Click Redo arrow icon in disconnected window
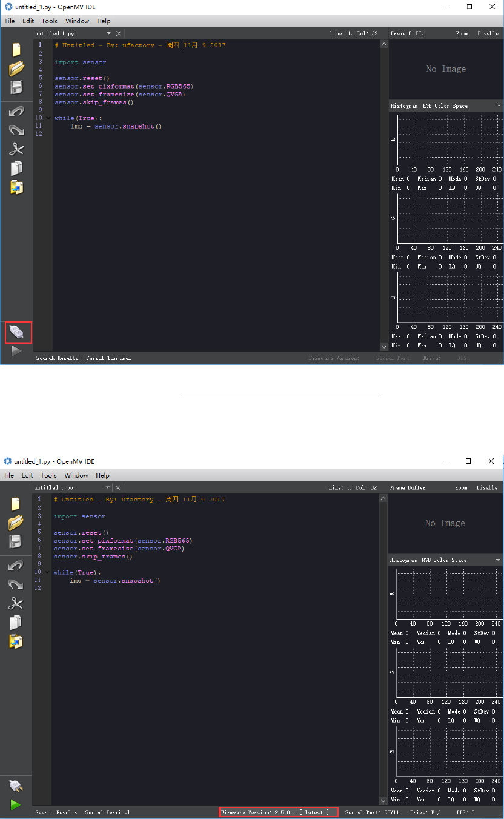 click(x=16, y=130)
